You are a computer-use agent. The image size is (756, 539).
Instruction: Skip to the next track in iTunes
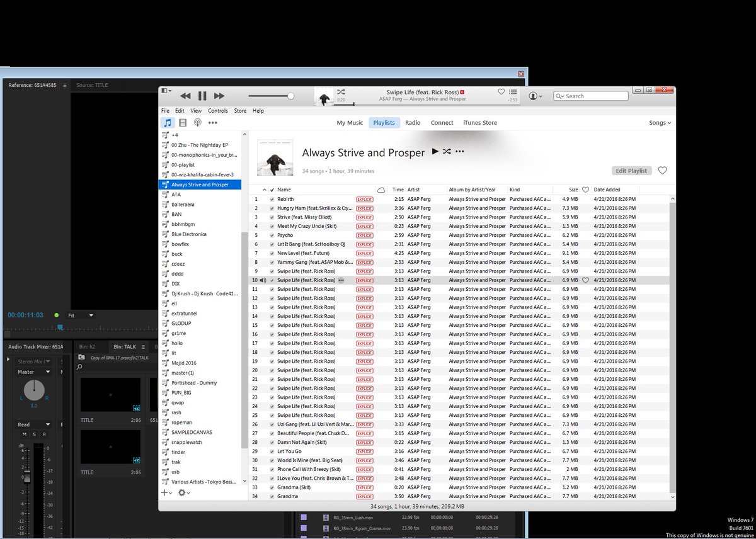click(219, 96)
